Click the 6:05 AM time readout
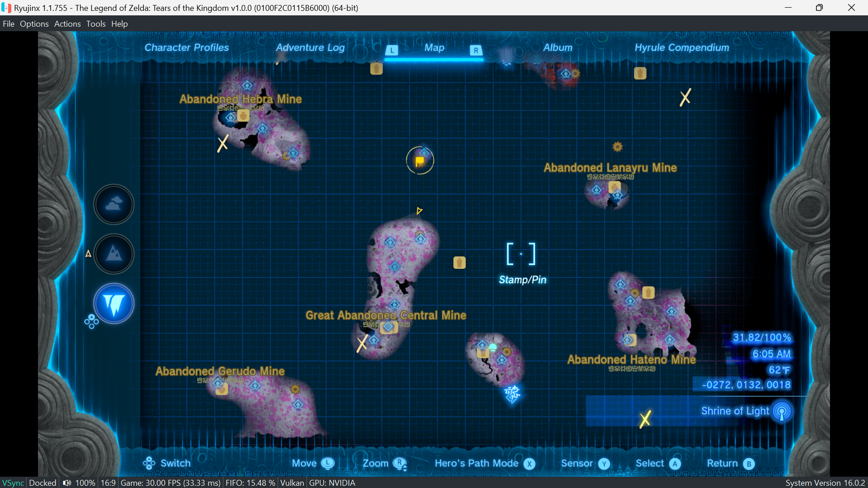 772,354
